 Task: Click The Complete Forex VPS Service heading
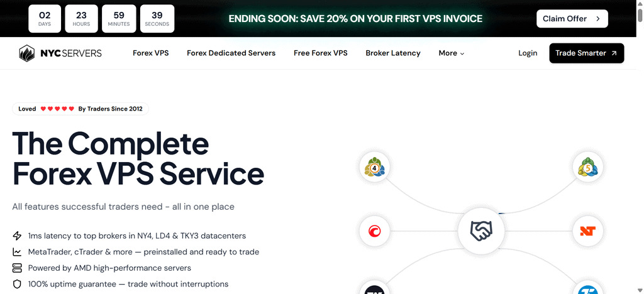click(138, 159)
